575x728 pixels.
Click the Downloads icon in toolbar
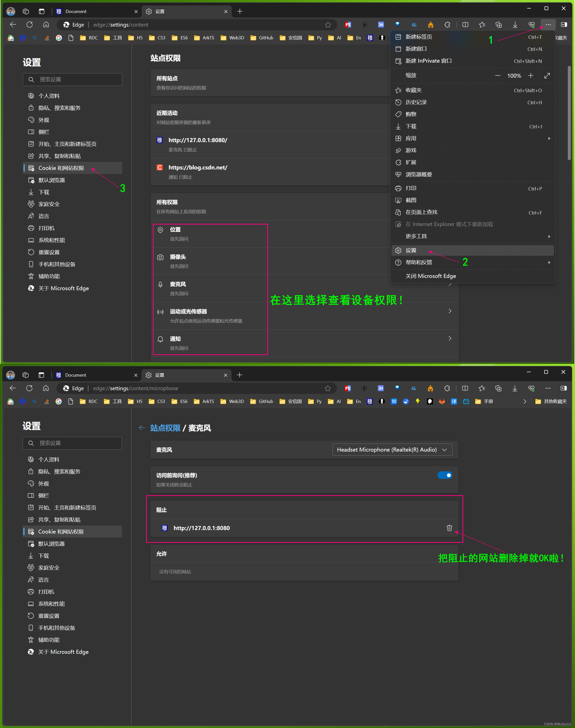(x=514, y=24)
